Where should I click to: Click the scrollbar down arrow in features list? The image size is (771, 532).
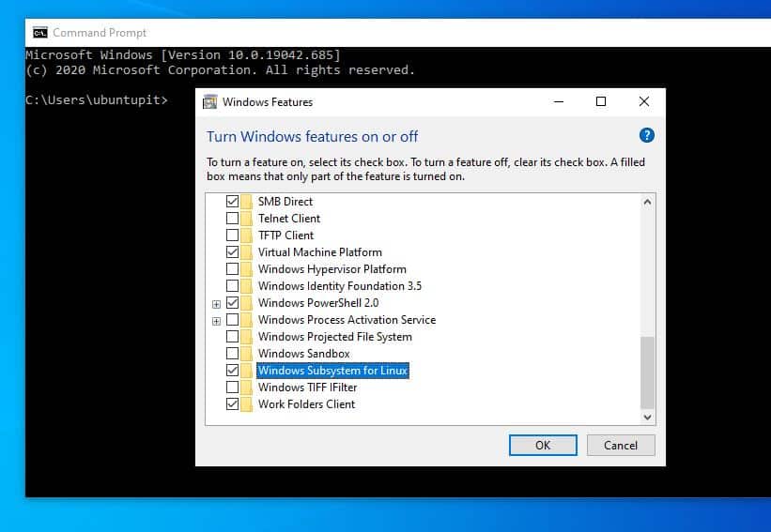click(x=646, y=416)
